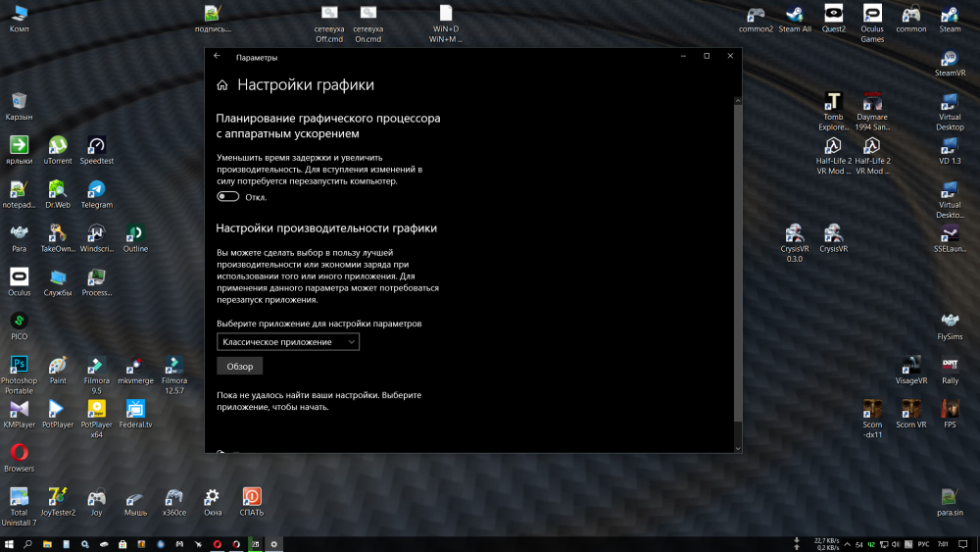Select the Окна gear desktop icon
The image size is (980, 552).
(x=213, y=502)
